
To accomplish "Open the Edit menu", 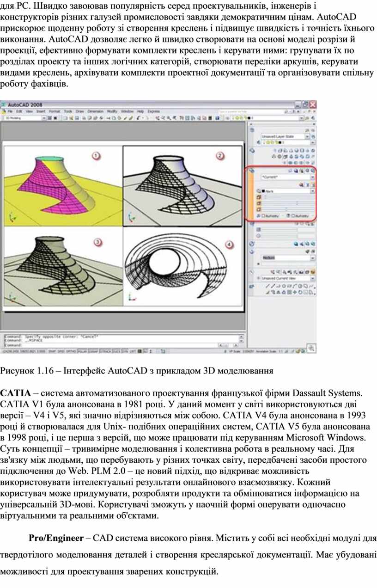I will [x=19, y=111].
